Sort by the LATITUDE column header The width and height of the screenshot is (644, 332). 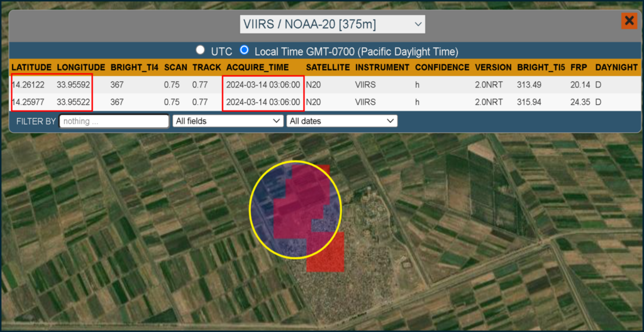[x=31, y=67]
